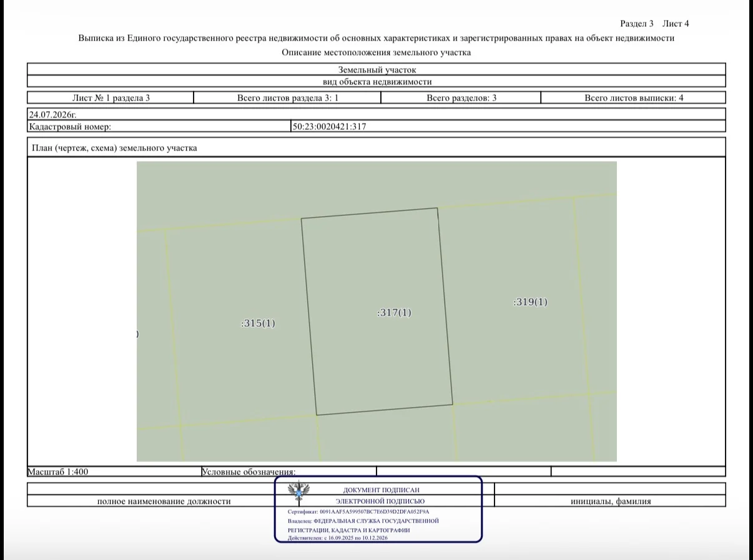Click the "Условные обозначения:" label
Viewport: 753px width, 560px height.
coord(249,472)
